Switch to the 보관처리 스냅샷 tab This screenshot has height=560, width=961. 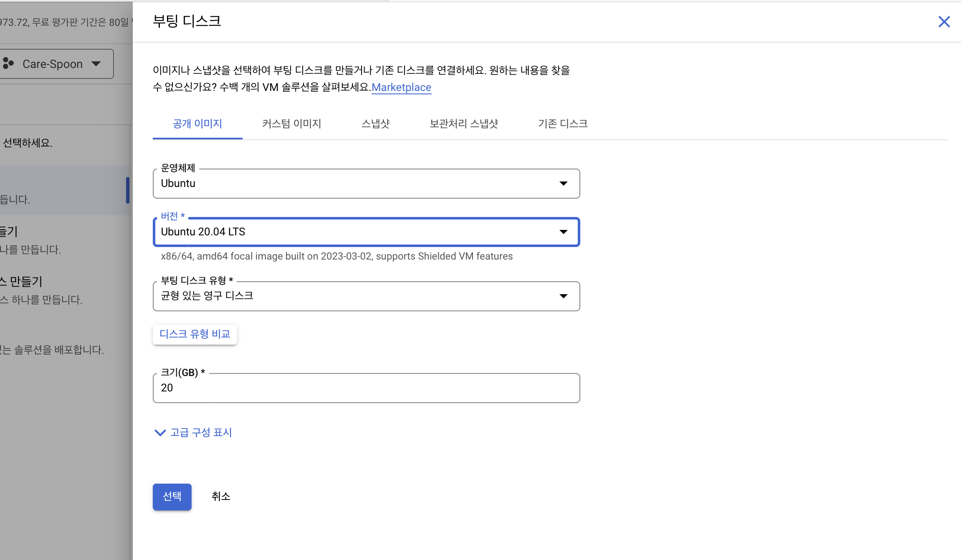464,124
